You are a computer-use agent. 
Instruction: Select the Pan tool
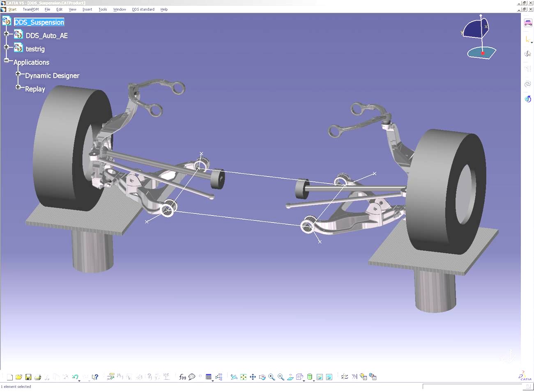click(253, 377)
